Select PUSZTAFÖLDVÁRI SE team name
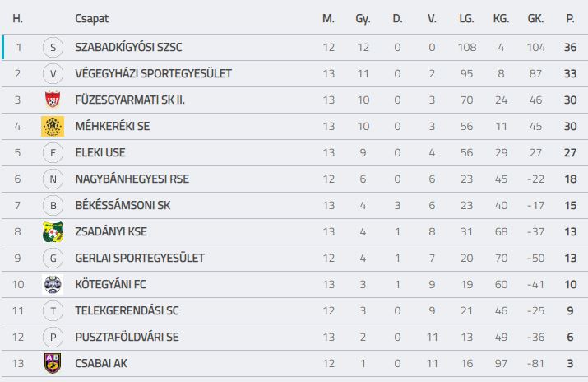Viewport: 588px width, 382px height. pyautogui.click(x=127, y=337)
